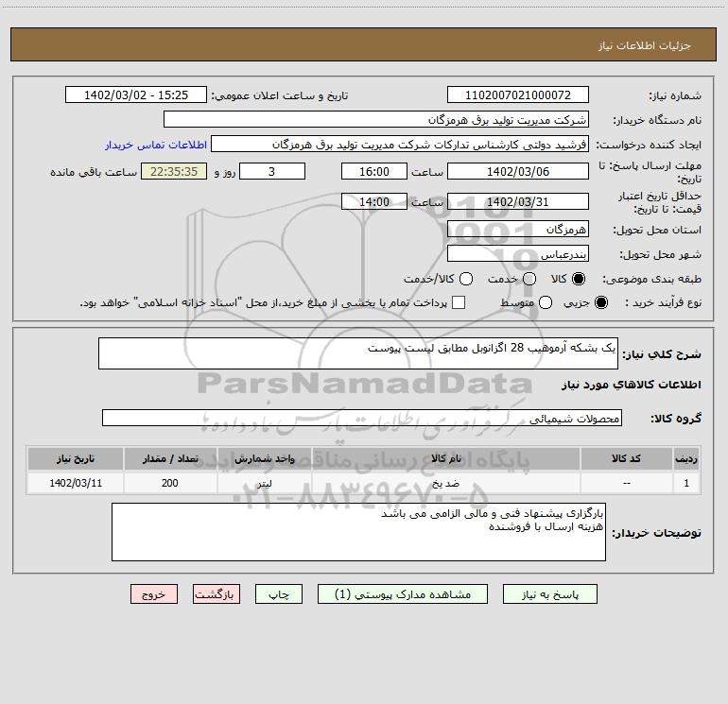Click the جزئیات اطلاعات نیاز header title

(644, 45)
